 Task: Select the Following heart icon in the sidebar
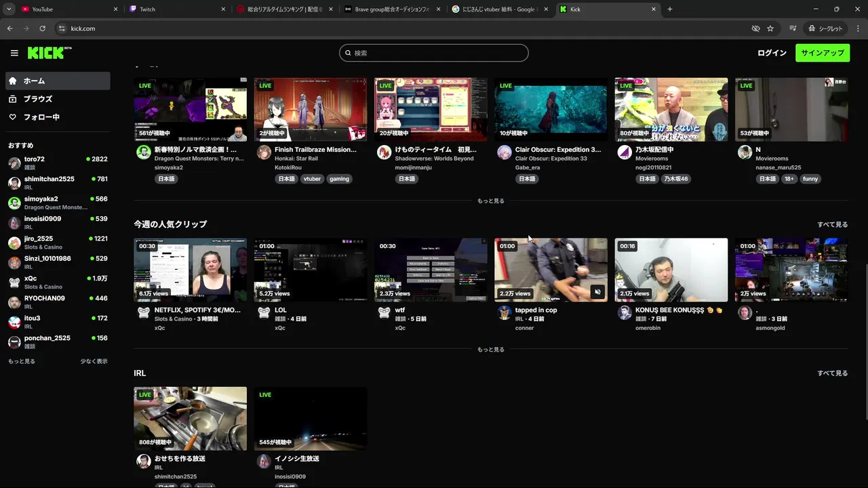pos(13,117)
